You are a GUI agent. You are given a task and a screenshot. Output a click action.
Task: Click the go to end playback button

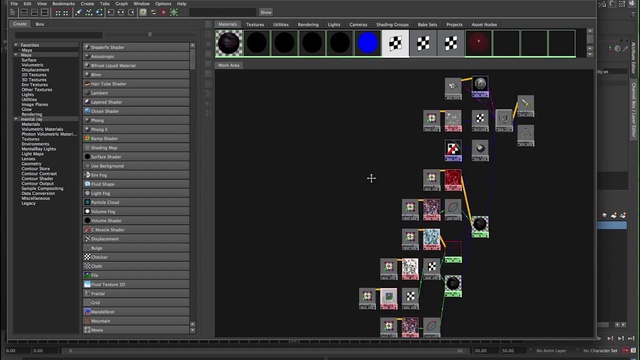(x=631, y=338)
